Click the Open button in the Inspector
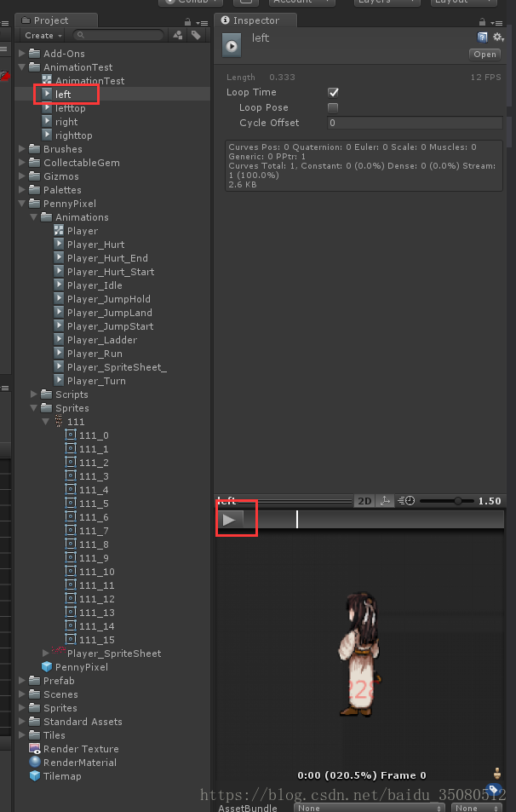The image size is (516, 812). 485,55
